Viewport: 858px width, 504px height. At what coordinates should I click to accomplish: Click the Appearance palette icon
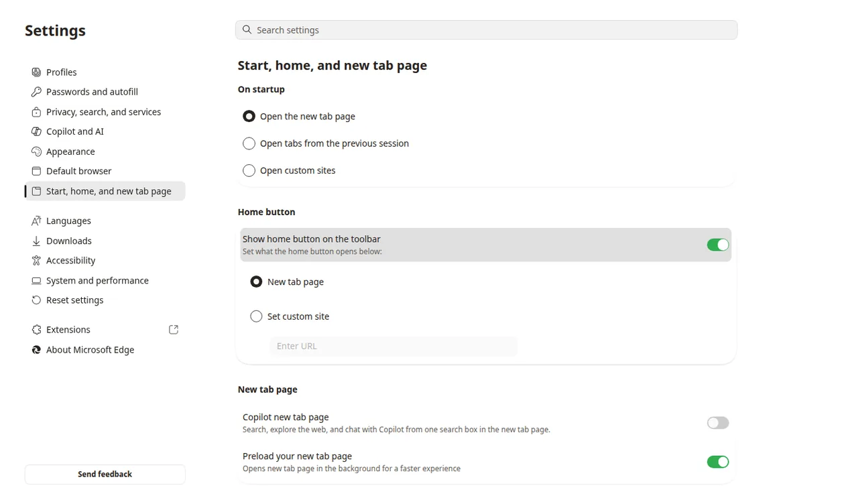point(36,151)
